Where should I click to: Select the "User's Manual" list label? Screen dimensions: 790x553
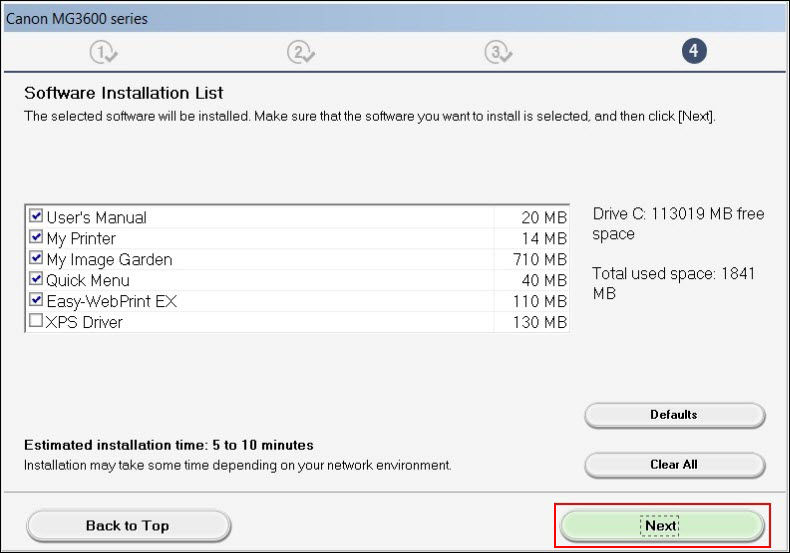[x=96, y=218]
